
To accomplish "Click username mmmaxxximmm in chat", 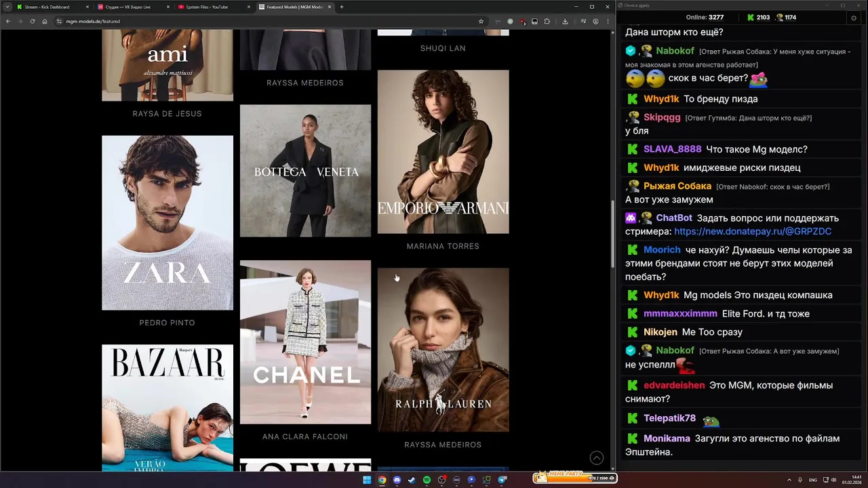I will tap(680, 314).
